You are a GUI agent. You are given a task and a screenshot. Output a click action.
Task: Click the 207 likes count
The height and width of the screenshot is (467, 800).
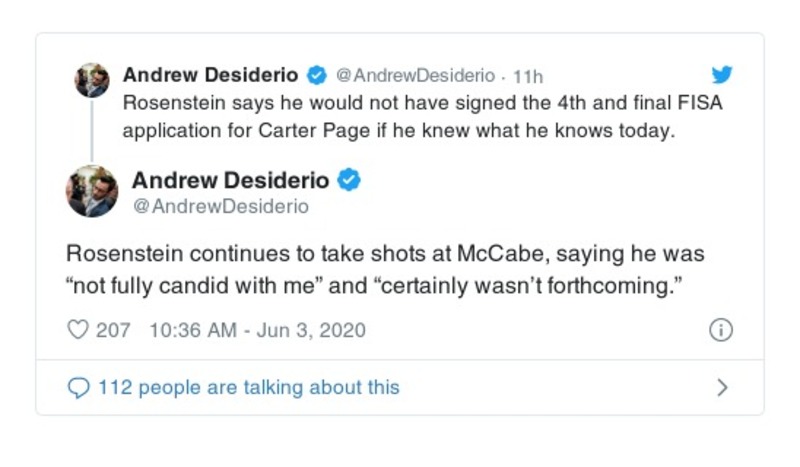coord(112,330)
